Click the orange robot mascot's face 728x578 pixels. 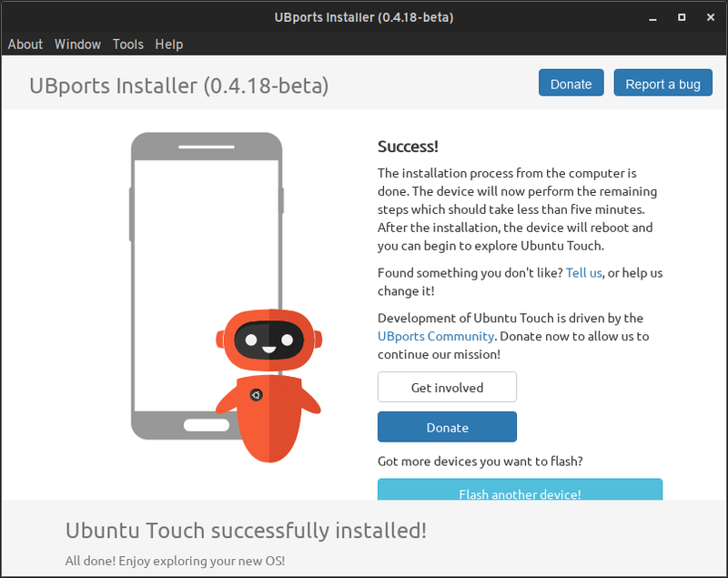(268, 340)
